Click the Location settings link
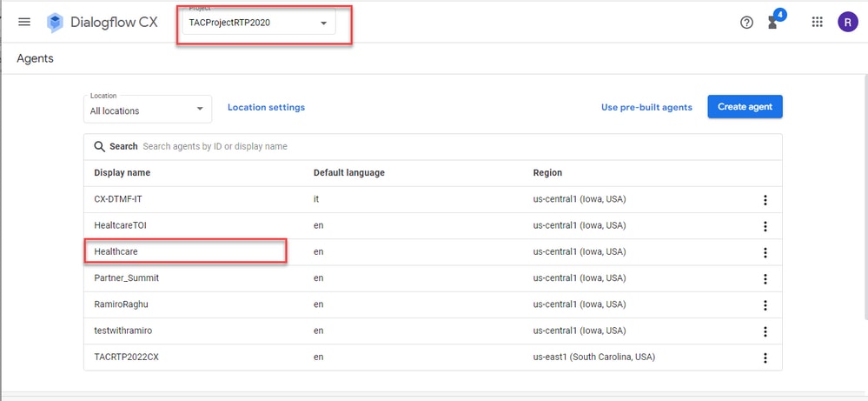868x401 pixels. click(x=266, y=108)
